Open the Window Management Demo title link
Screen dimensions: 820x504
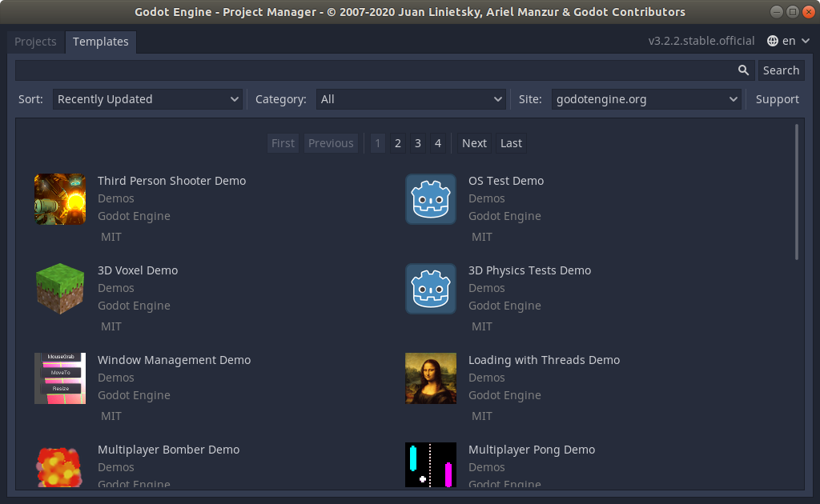coord(174,360)
